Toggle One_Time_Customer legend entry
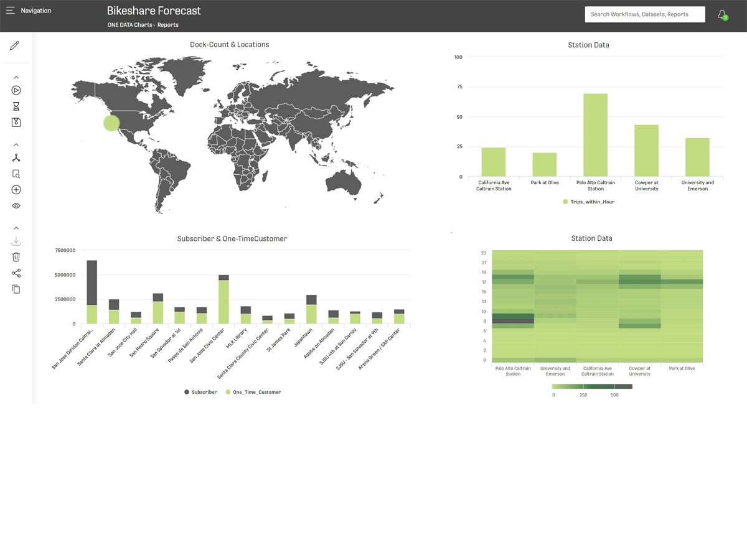 point(253,392)
